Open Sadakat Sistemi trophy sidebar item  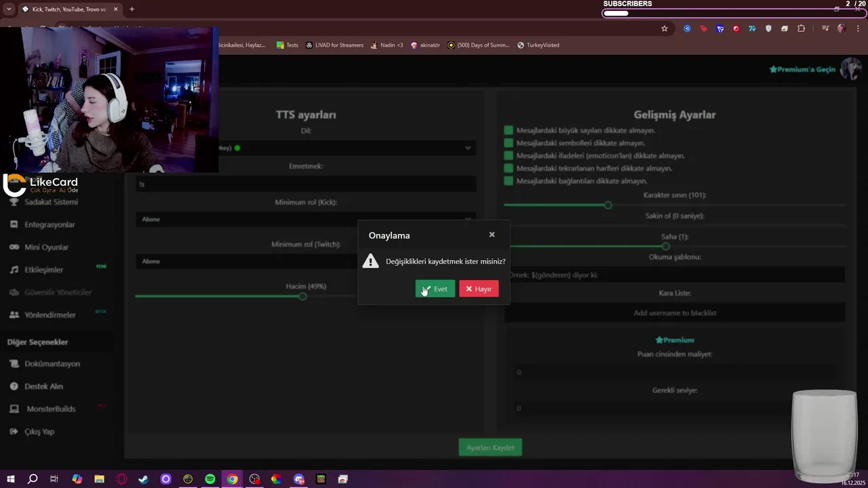(43, 202)
